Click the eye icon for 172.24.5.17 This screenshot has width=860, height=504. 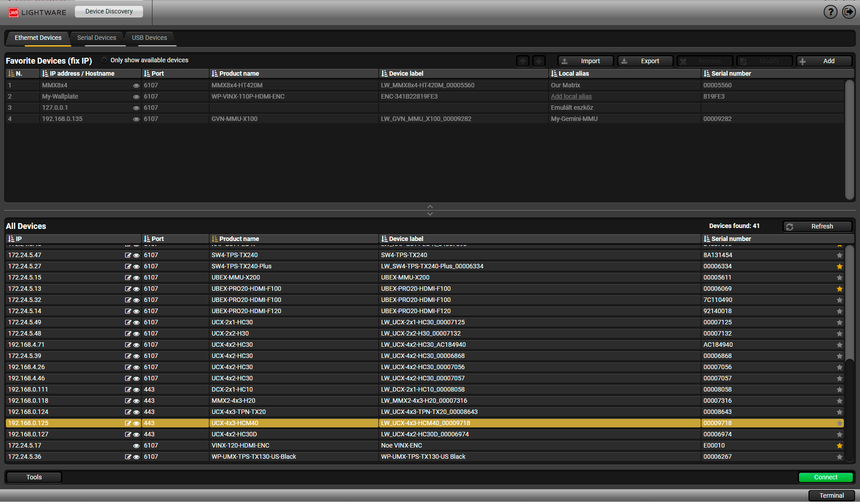tap(136, 446)
